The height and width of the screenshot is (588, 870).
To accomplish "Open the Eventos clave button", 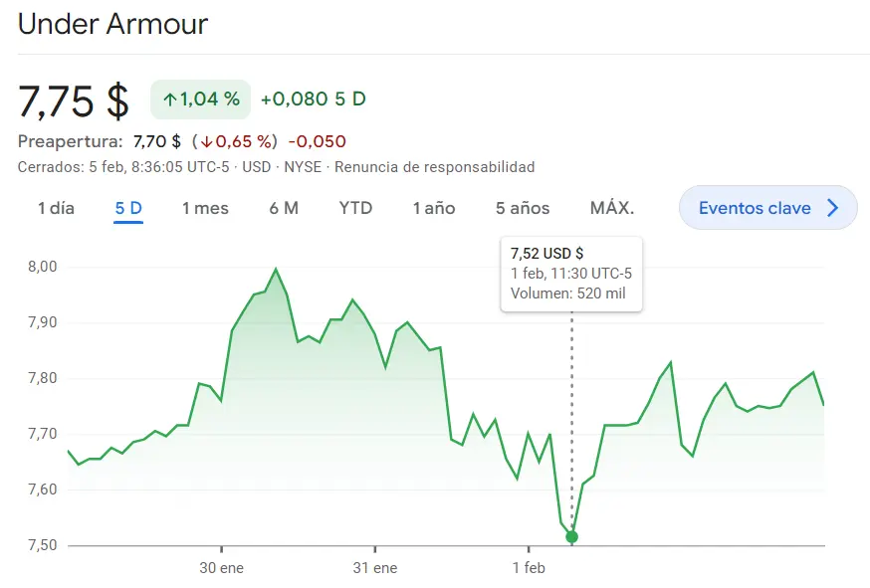I will [x=767, y=208].
